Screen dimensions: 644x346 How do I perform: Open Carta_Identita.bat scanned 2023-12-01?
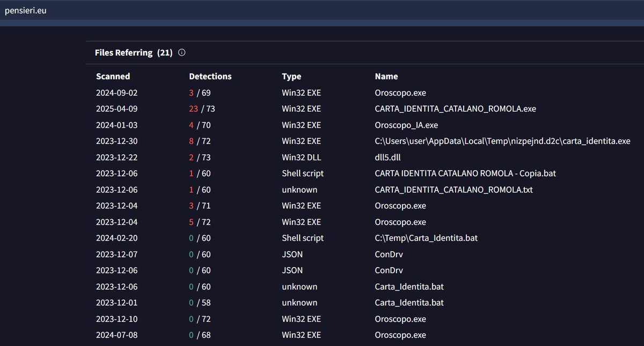coord(409,302)
